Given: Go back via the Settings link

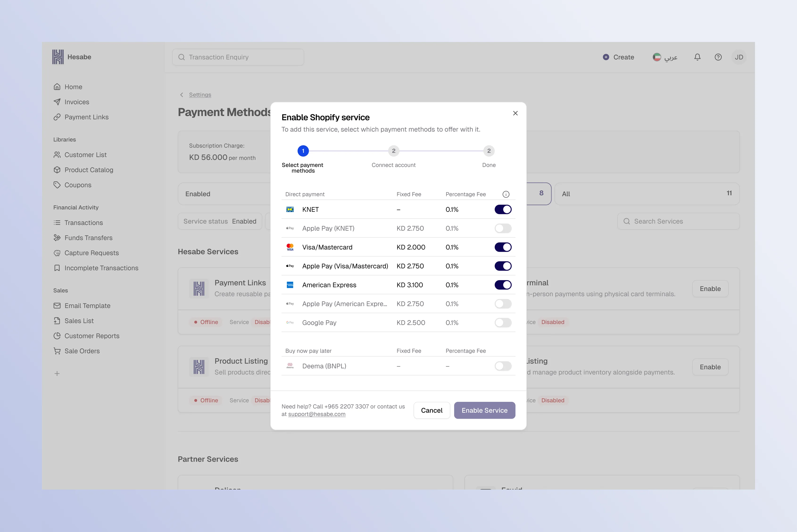Looking at the screenshot, I should [200, 95].
